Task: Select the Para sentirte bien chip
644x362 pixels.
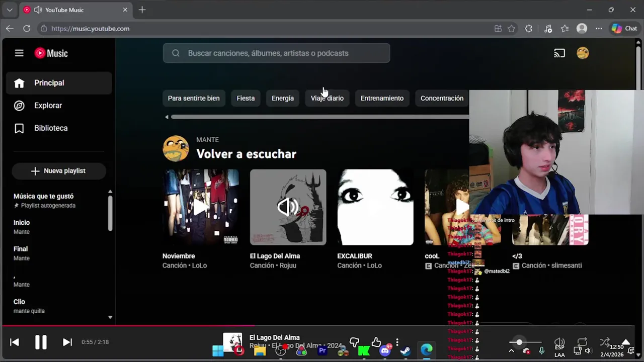Action: [x=194, y=98]
